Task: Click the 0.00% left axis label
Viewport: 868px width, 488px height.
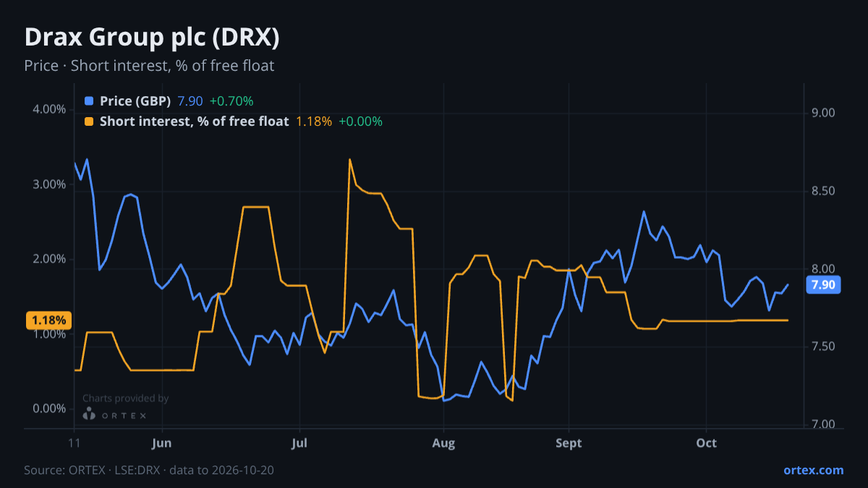Action: pyautogui.click(x=50, y=408)
